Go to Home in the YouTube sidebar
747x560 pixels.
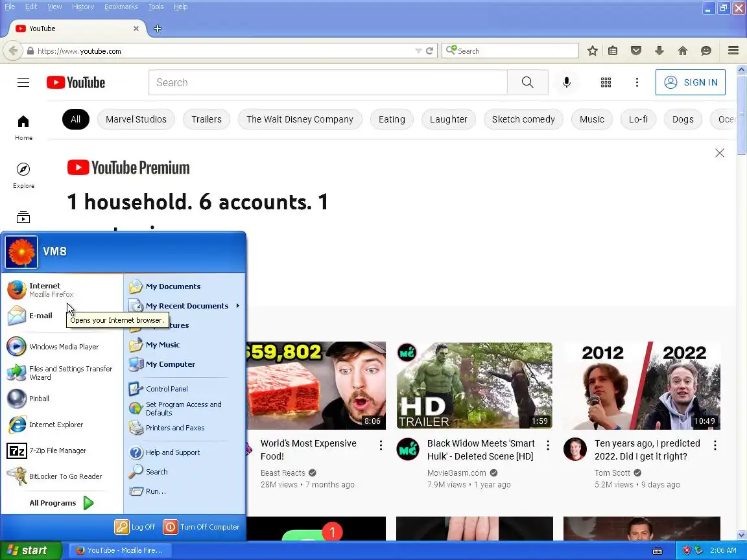[23, 128]
